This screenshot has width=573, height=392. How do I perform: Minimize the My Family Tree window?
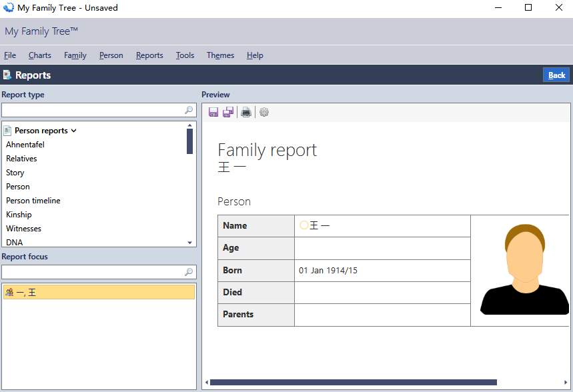(498, 7)
